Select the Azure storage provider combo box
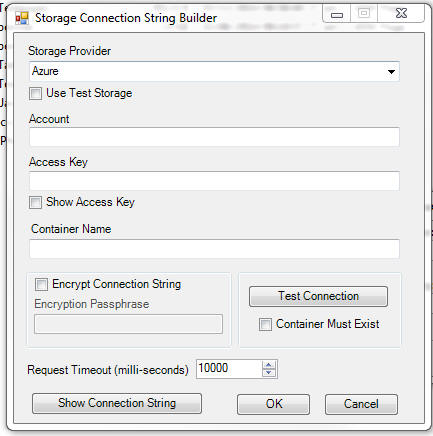433x436 pixels. coord(214,71)
